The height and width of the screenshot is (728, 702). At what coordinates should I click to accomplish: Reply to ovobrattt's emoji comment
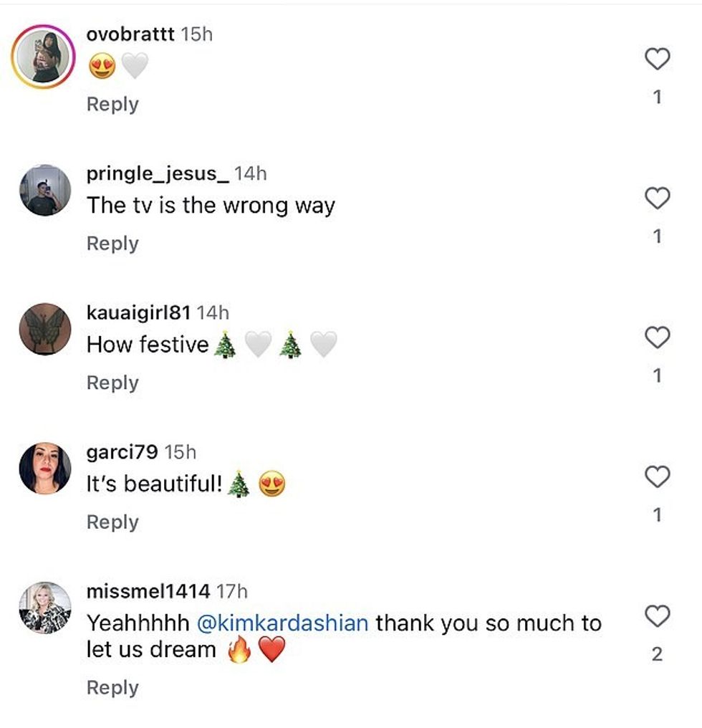112,104
